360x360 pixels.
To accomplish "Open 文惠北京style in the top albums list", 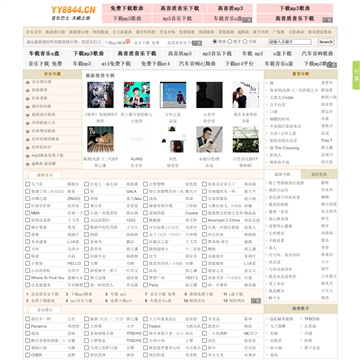I will pos(281,97).
